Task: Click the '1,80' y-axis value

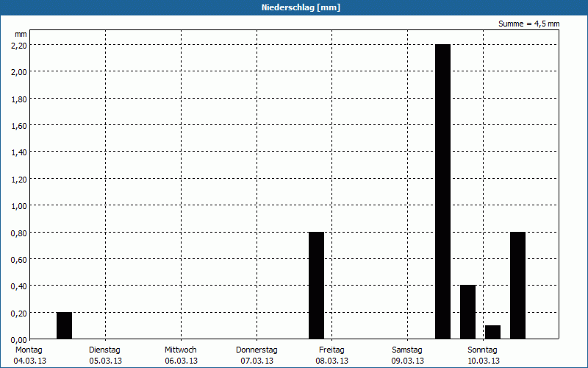Action: (x=19, y=99)
